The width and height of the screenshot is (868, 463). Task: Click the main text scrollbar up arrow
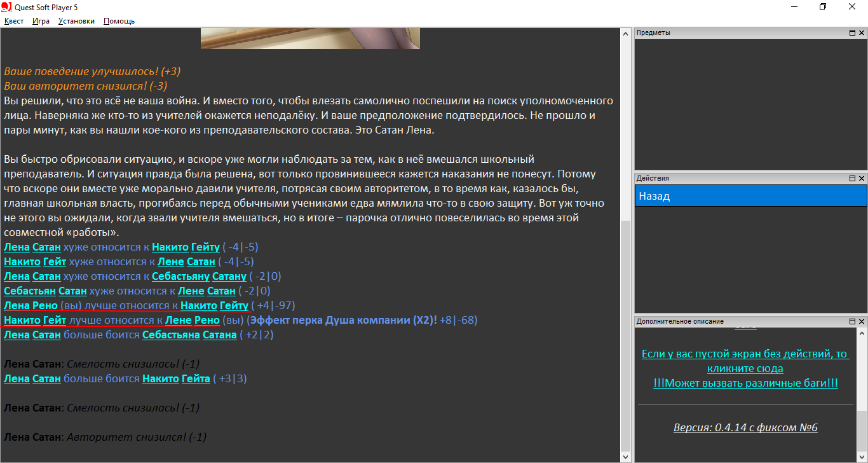pyautogui.click(x=625, y=34)
